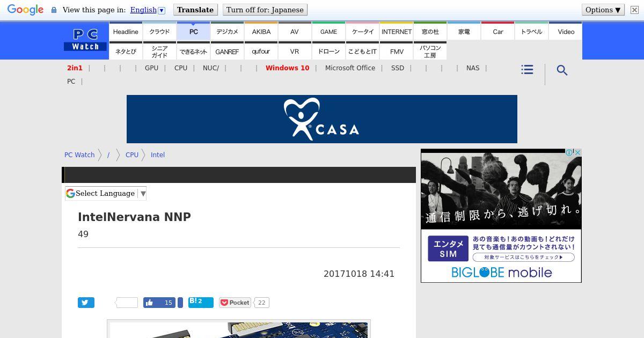This screenshot has width=644, height=338.
Task: Open the English language dropdown
Action: [x=148, y=10]
